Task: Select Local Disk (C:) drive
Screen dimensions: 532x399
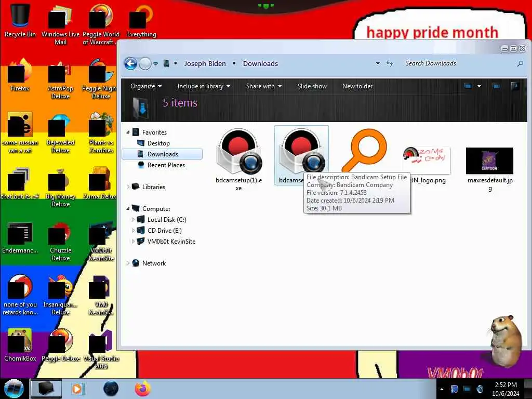Action: point(167,220)
